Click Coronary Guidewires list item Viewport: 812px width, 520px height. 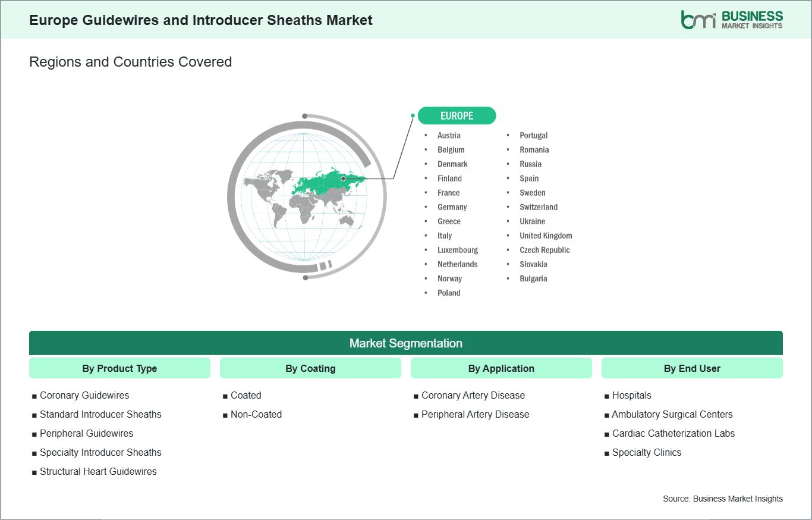coord(84,395)
